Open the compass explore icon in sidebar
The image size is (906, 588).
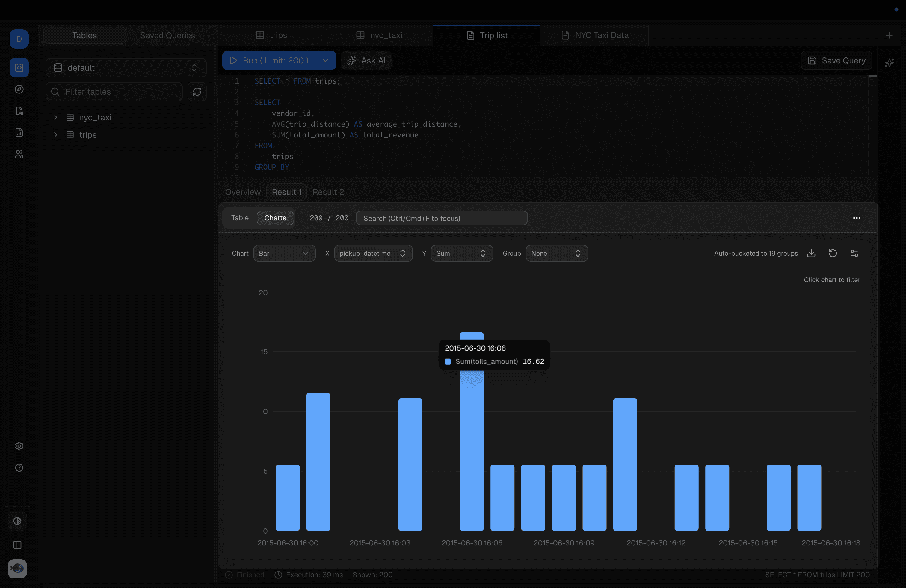tap(19, 90)
